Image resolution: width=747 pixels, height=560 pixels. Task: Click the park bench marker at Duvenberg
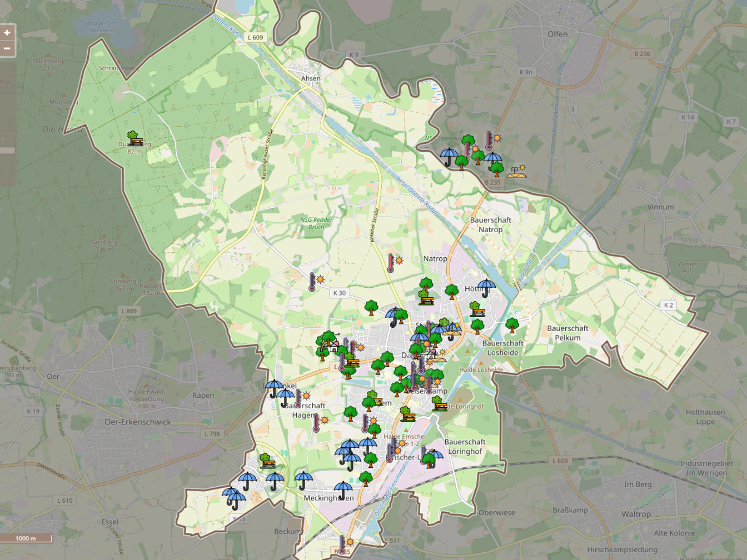[x=134, y=139]
